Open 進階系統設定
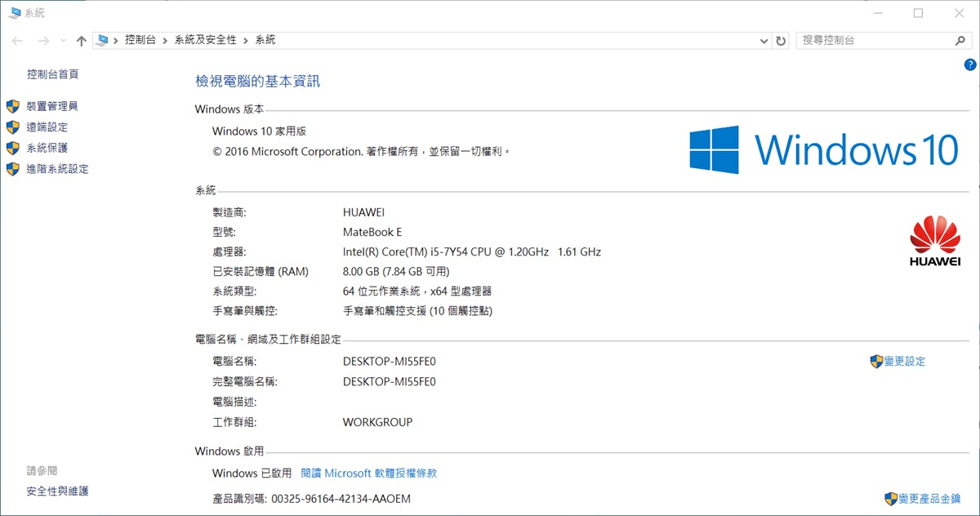This screenshot has width=980, height=516. (57, 169)
